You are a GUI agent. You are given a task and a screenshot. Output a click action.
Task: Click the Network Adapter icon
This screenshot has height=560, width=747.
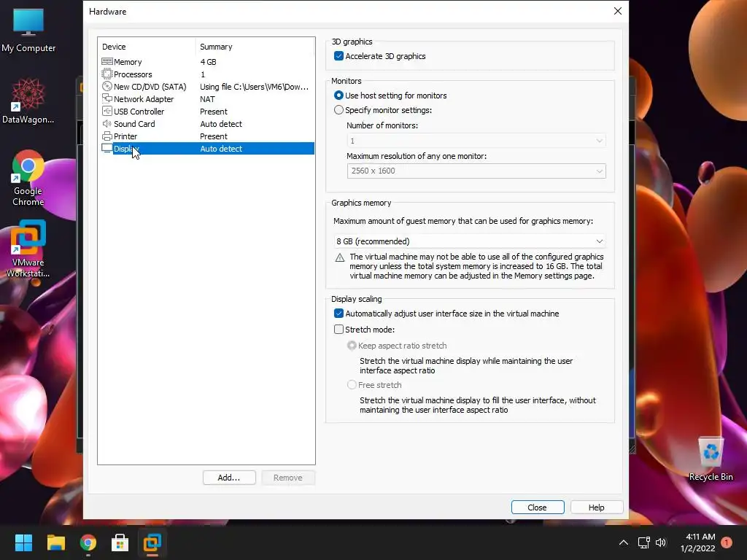pos(107,99)
